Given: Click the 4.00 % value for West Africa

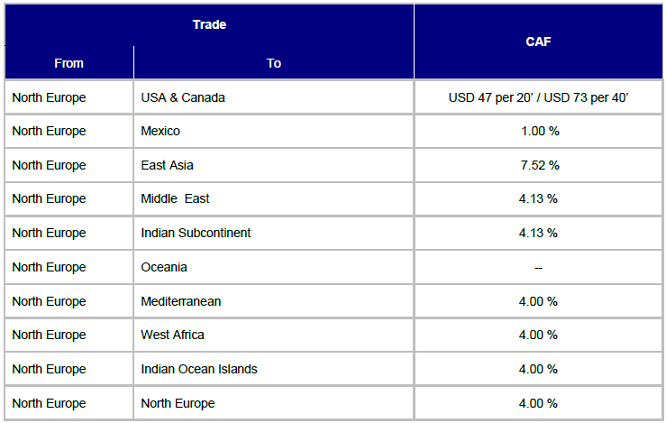Looking at the screenshot, I should click(x=538, y=335).
